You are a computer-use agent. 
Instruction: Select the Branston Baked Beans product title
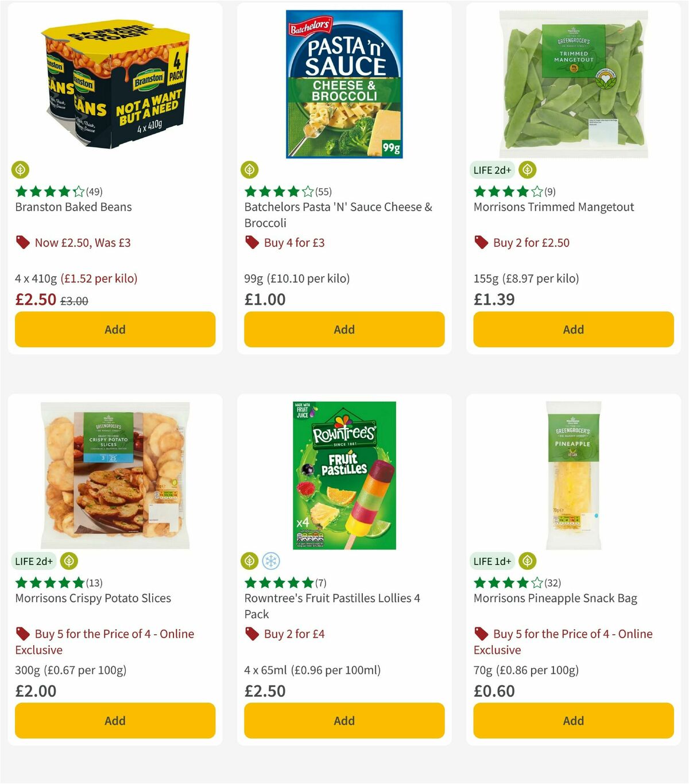pyautogui.click(x=73, y=207)
